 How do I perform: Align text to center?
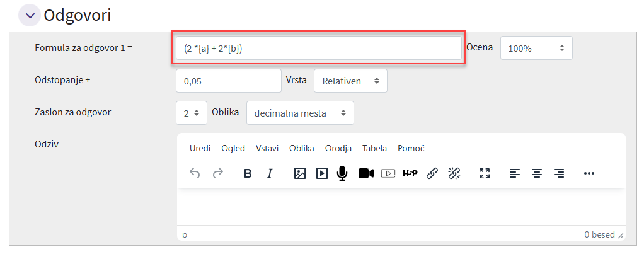(537, 173)
